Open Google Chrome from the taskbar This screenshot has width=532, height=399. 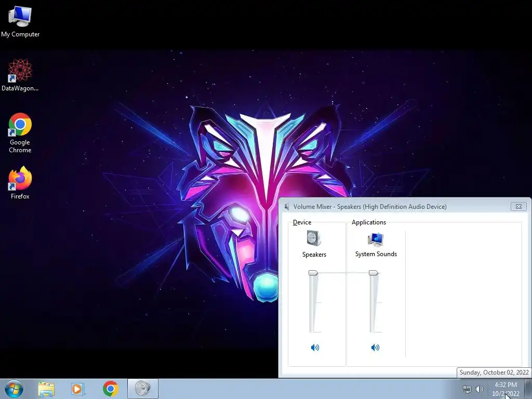point(110,389)
